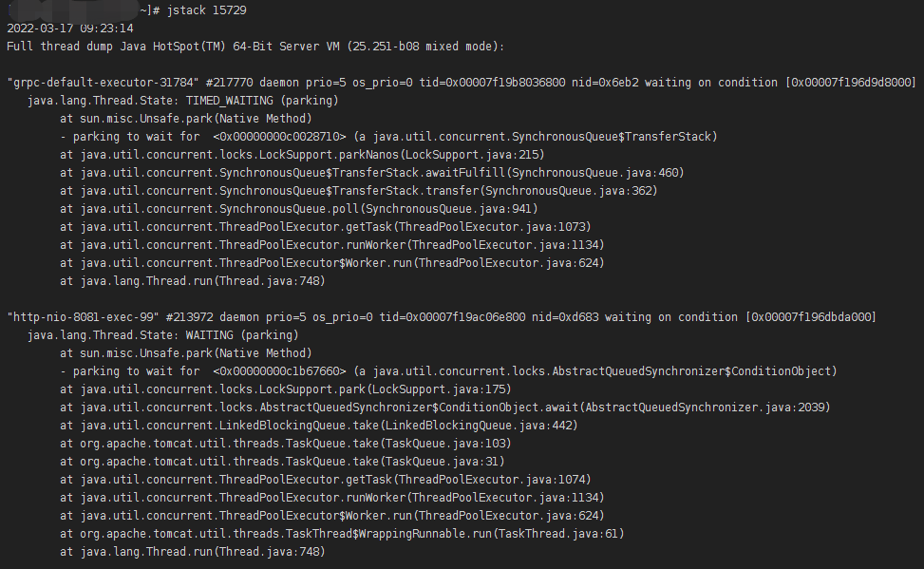The height and width of the screenshot is (569, 924).
Task: Click the final Thread.run(Thread.java:748) line
Action: coord(193,552)
